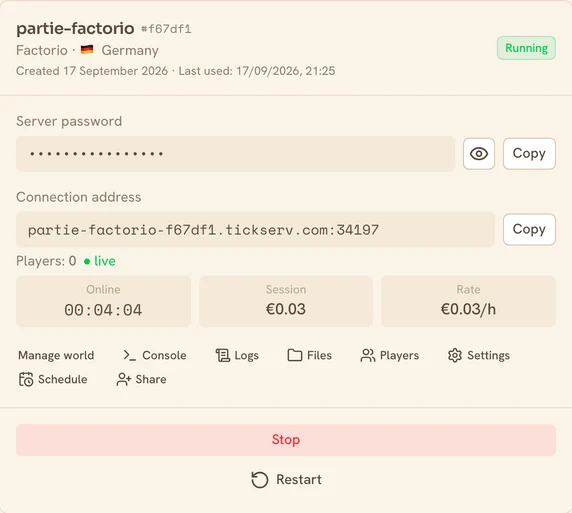Open the Settings label
This screenshot has height=513, width=572.
488,355
